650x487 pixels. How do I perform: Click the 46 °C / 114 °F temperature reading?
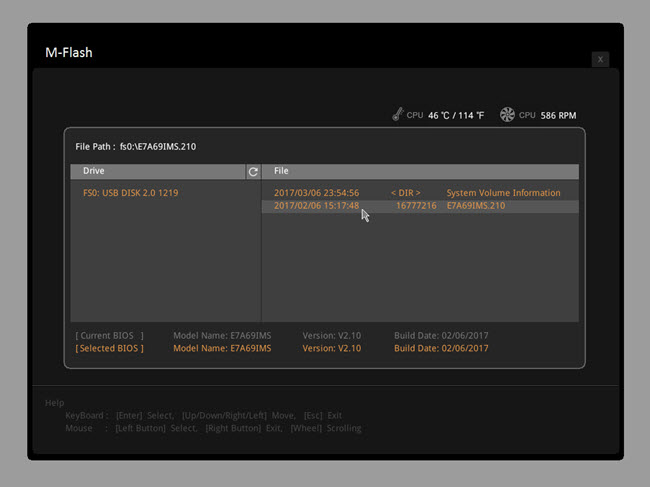tap(455, 116)
